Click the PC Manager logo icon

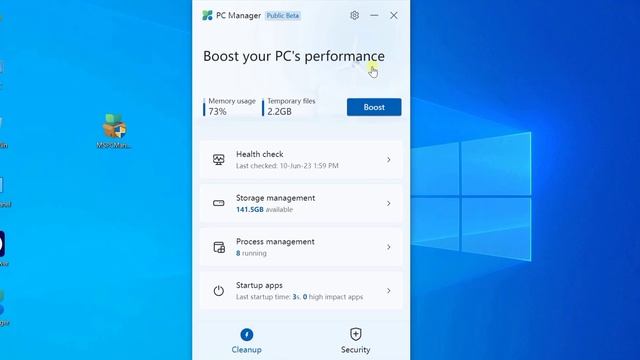207,16
